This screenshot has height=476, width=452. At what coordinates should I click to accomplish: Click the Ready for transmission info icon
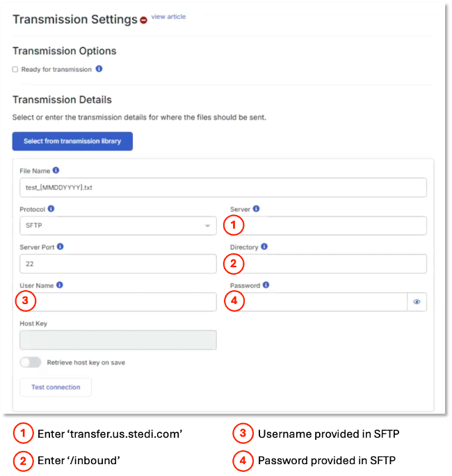[99, 69]
